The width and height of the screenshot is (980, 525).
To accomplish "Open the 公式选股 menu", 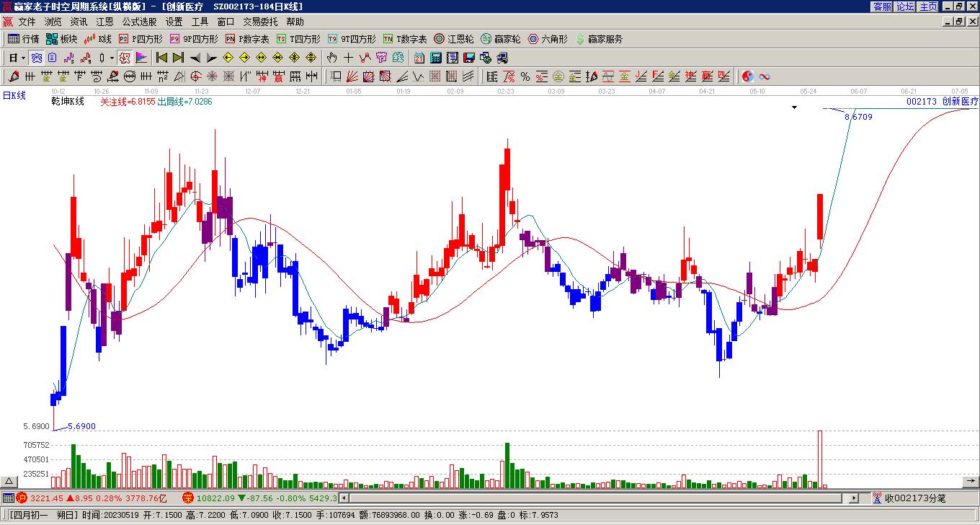I will click(x=139, y=22).
